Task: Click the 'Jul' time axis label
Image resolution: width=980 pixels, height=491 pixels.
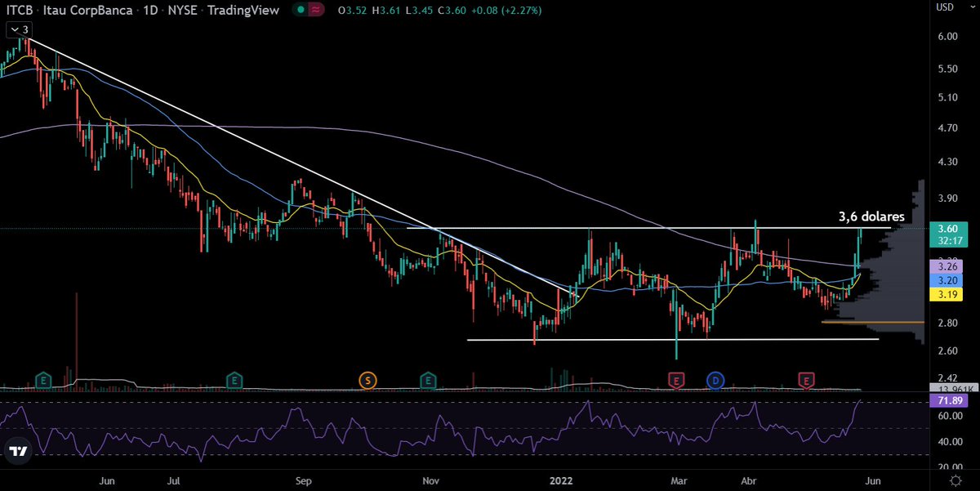Action: (174, 481)
